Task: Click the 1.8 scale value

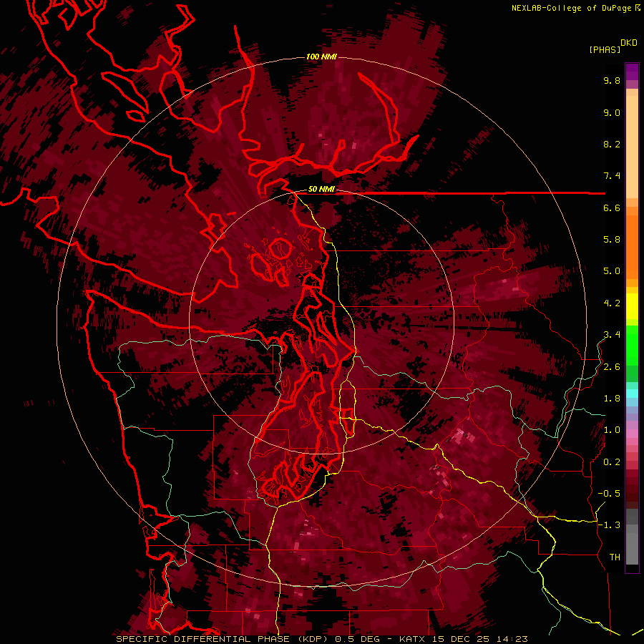Action: click(x=612, y=399)
